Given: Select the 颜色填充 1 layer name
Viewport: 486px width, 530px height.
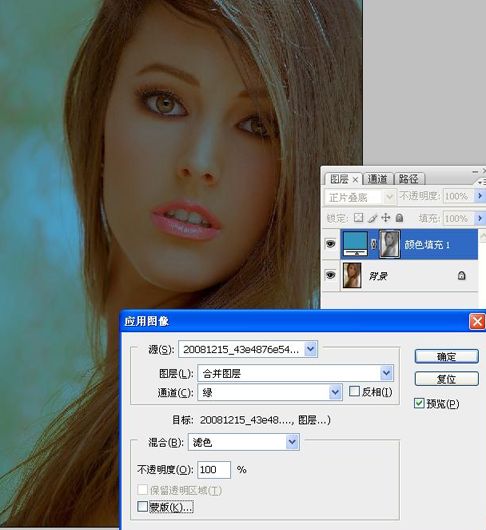Looking at the screenshot, I should pyautogui.click(x=427, y=244).
